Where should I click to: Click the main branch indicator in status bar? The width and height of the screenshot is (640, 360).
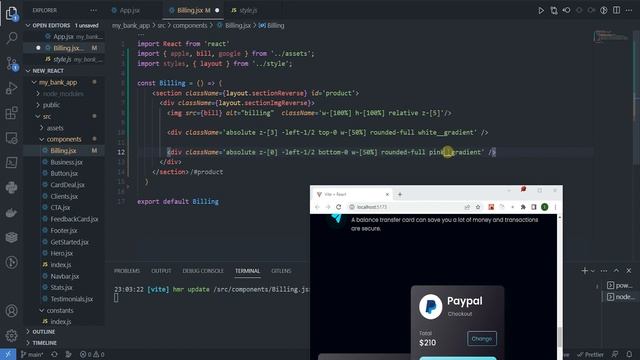pyautogui.click(x=32, y=354)
